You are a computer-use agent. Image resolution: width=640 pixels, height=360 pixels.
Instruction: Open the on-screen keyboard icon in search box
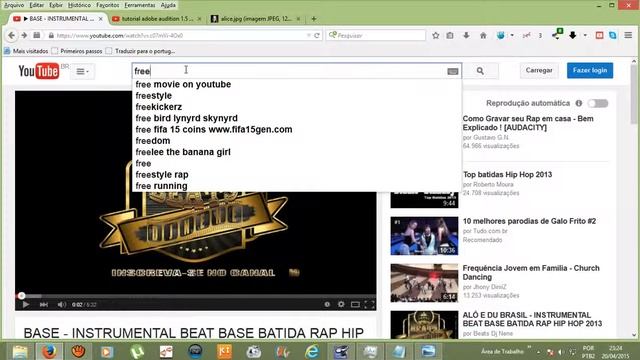[453, 71]
